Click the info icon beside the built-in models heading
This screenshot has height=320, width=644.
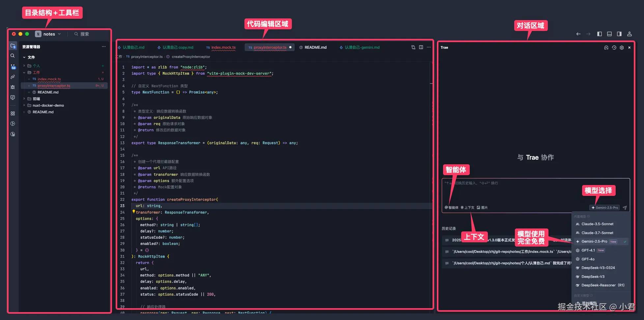[x=588, y=217]
